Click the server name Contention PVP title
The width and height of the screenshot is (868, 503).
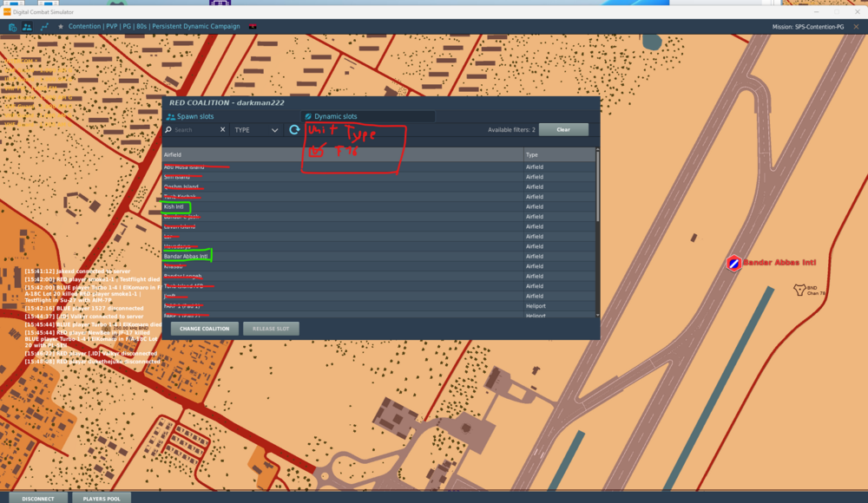tap(154, 27)
